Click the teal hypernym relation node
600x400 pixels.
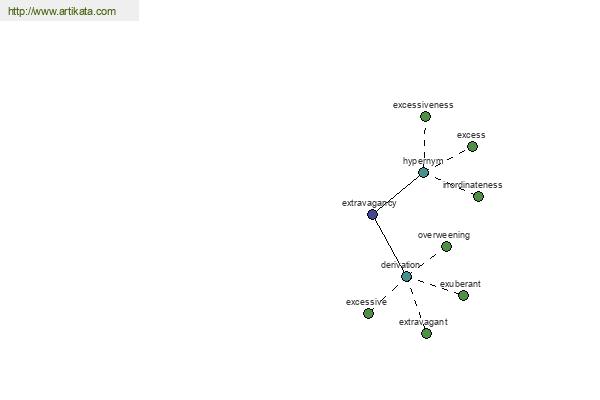coord(423,173)
